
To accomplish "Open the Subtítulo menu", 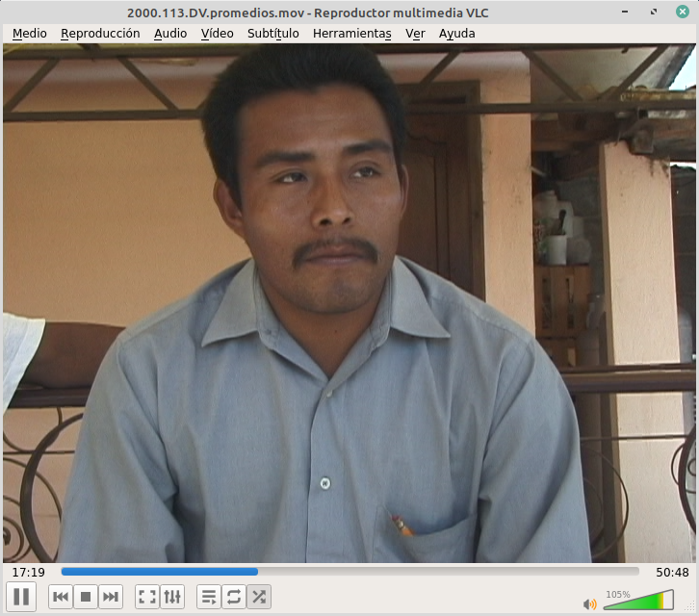I will coord(272,34).
